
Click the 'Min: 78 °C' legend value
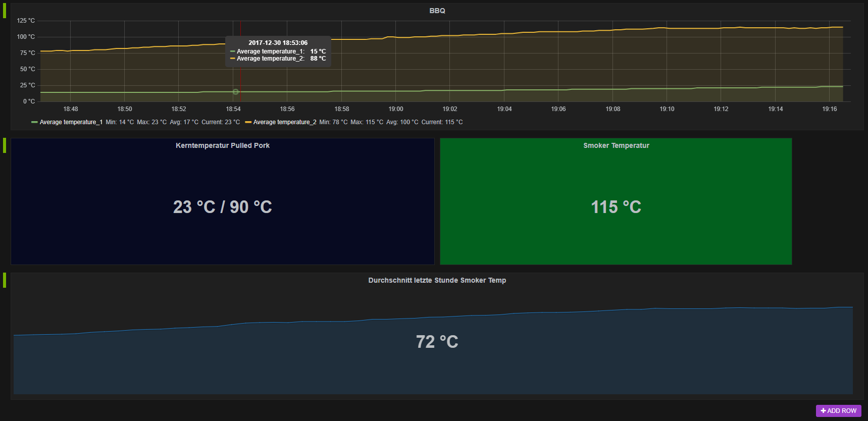coord(333,122)
